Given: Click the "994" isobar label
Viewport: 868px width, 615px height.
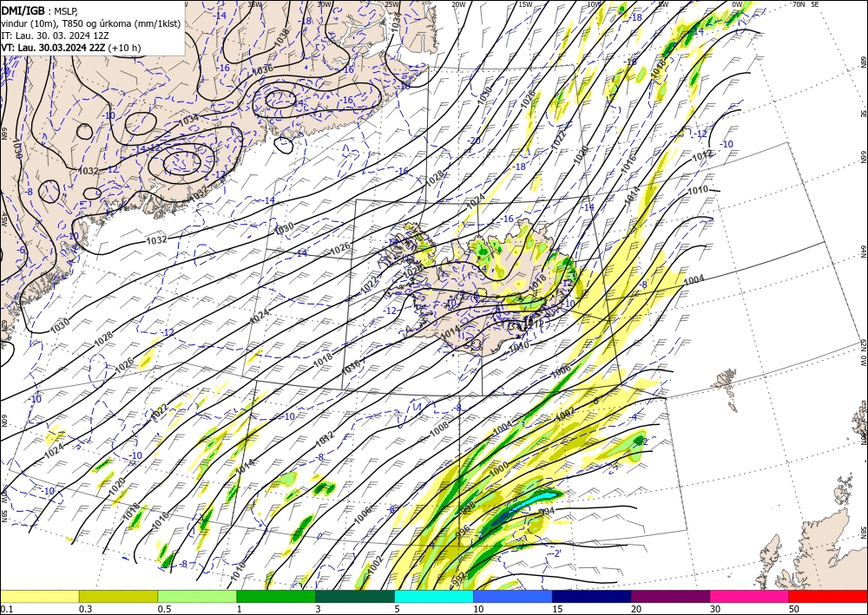Looking at the screenshot, I should pyautogui.click(x=546, y=512).
